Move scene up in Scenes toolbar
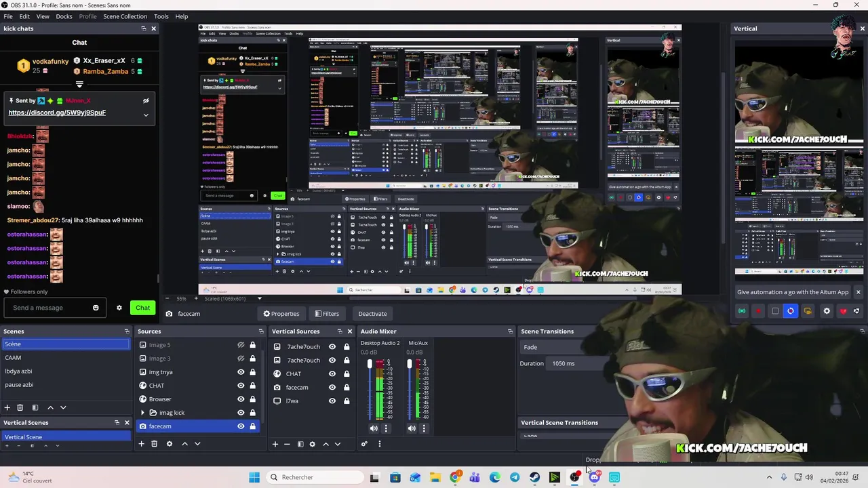 pyautogui.click(x=50, y=407)
